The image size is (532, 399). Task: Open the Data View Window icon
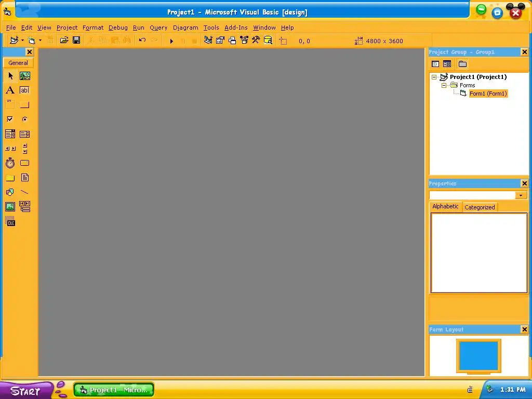coord(268,41)
